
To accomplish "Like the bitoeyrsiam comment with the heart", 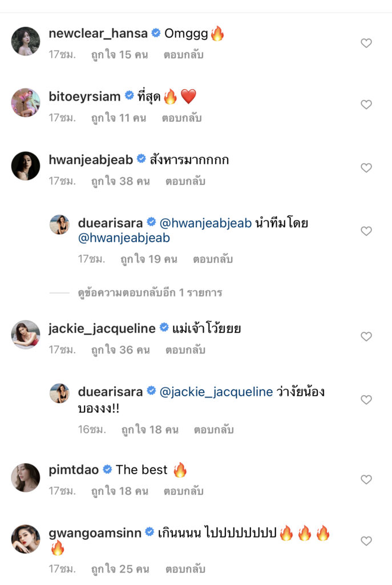I will coord(366,105).
